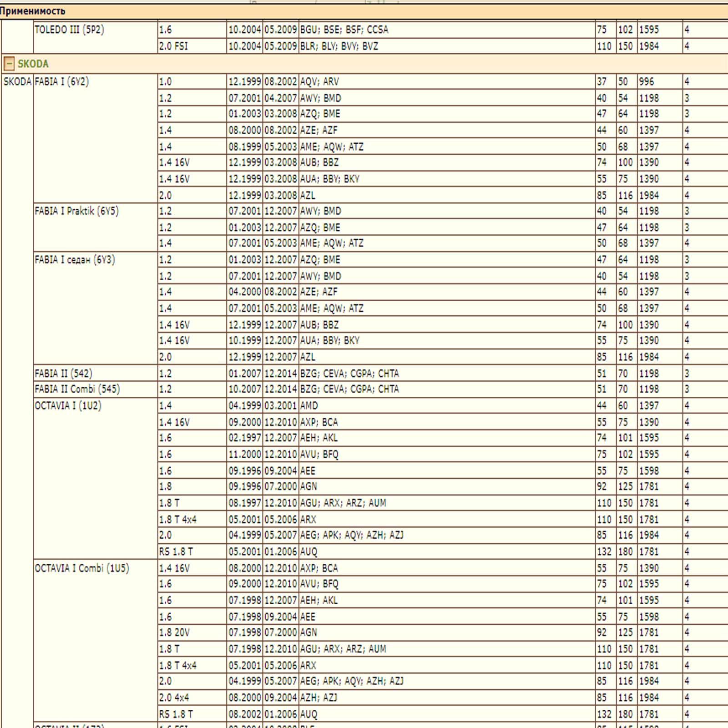Click engine code AMD in OCTAVIA I

pos(309,406)
